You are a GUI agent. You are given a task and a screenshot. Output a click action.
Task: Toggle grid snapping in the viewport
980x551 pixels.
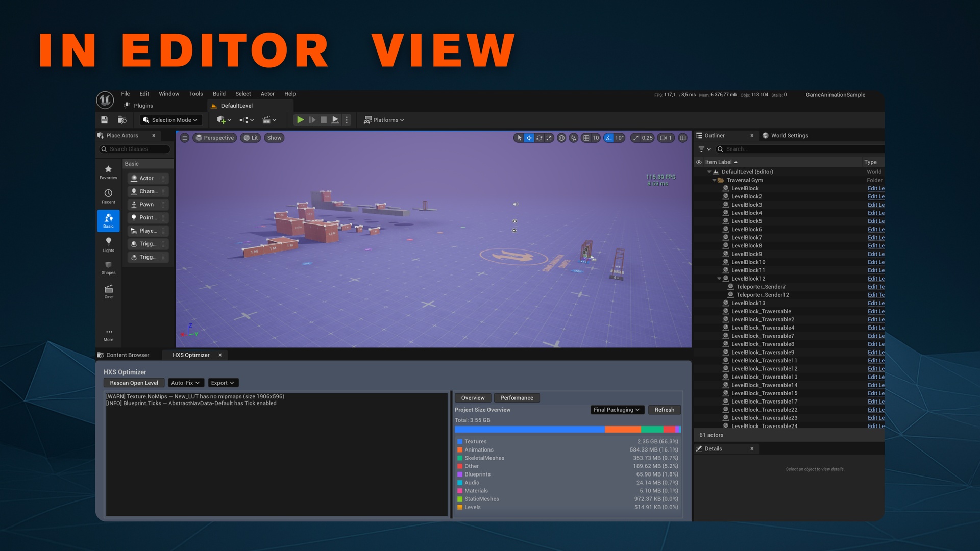(x=586, y=138)
